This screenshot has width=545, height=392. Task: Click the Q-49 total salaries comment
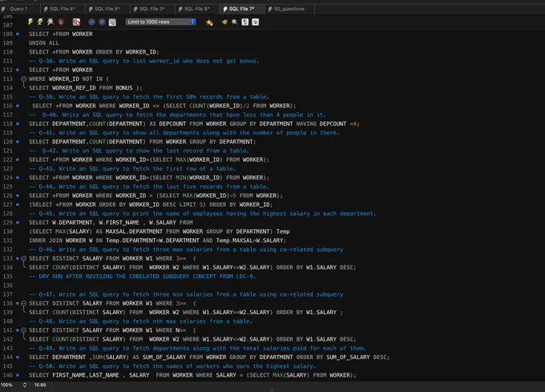197,348
